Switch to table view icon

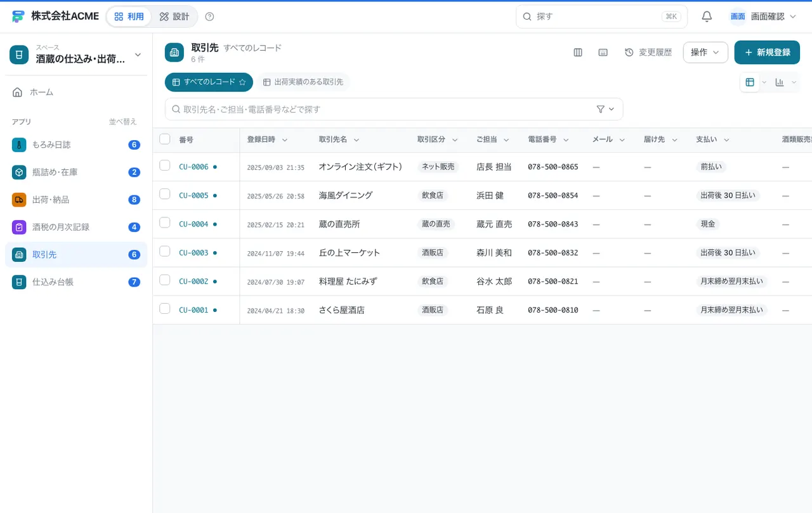pos(750,82)
